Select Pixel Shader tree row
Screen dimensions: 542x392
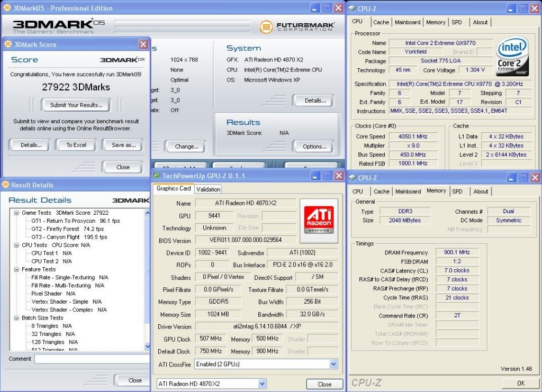pyautogui.click(x=53, y=294)
